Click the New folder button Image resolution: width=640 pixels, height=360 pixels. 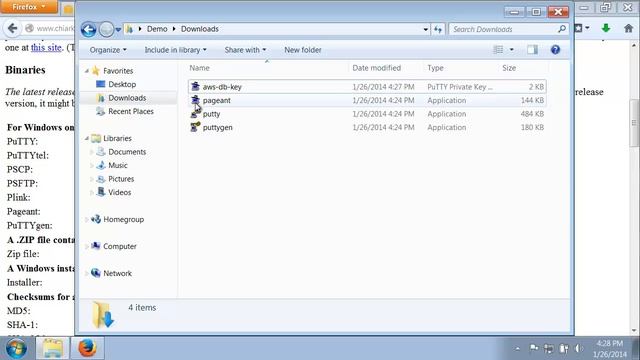(303, 50)
